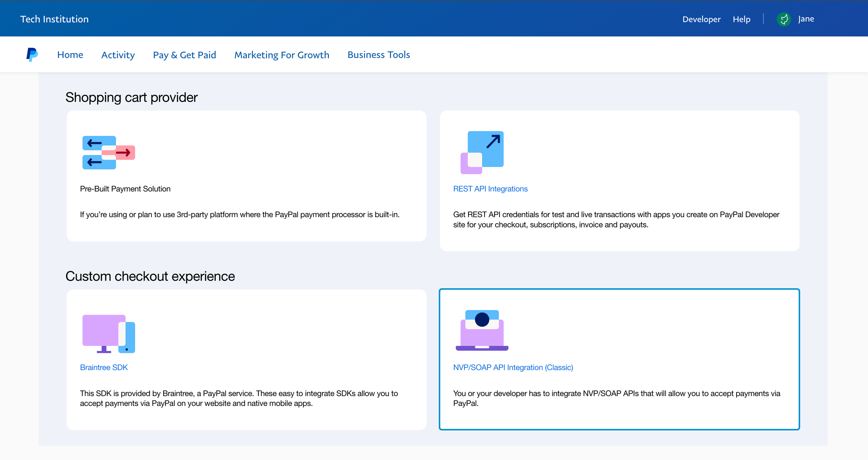Screen dimensions: 868x460
Task: Click the Pre-Built Payment Solution title
Action: click(125, 189)
